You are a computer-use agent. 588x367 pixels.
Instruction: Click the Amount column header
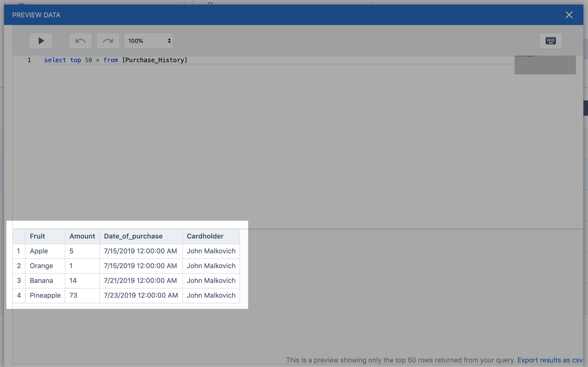pos(82,236)
